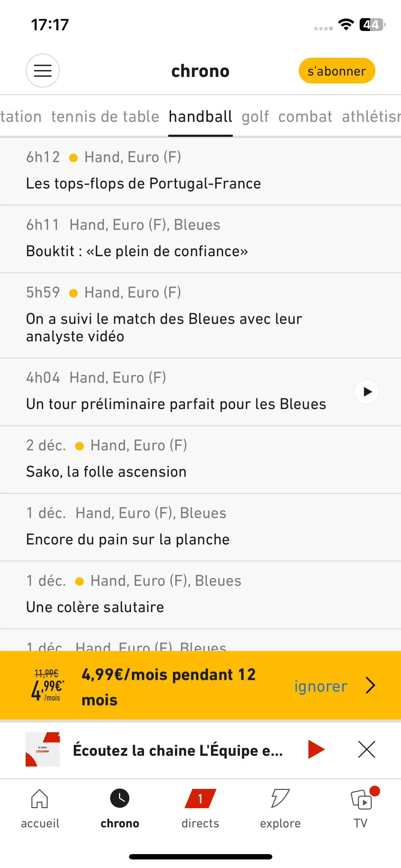The height and width of the screenshot is (868, 401).
Task: Open the combat tab
Action: pos(305,117)
